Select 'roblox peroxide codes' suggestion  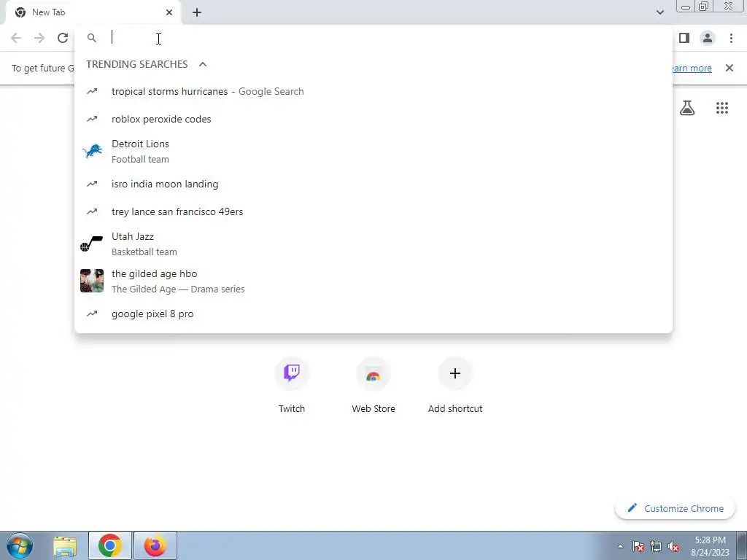coord(373,119)
